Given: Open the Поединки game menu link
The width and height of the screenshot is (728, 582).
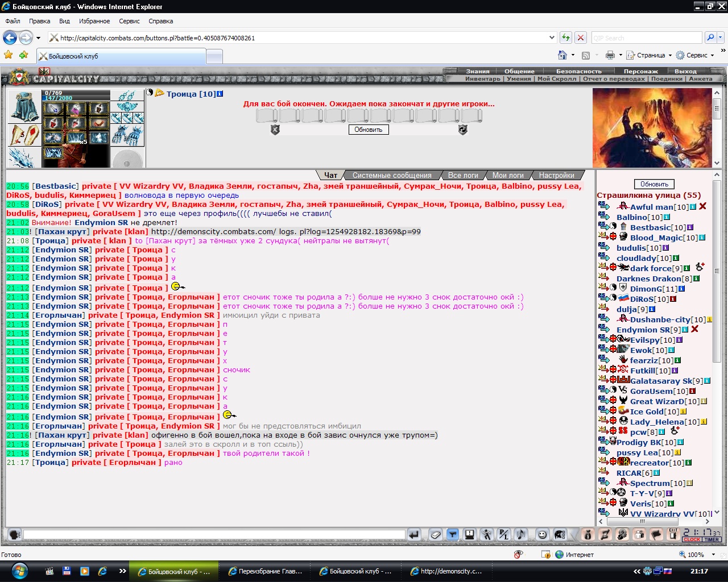Looking at the screenshot, I should [667, 78].
